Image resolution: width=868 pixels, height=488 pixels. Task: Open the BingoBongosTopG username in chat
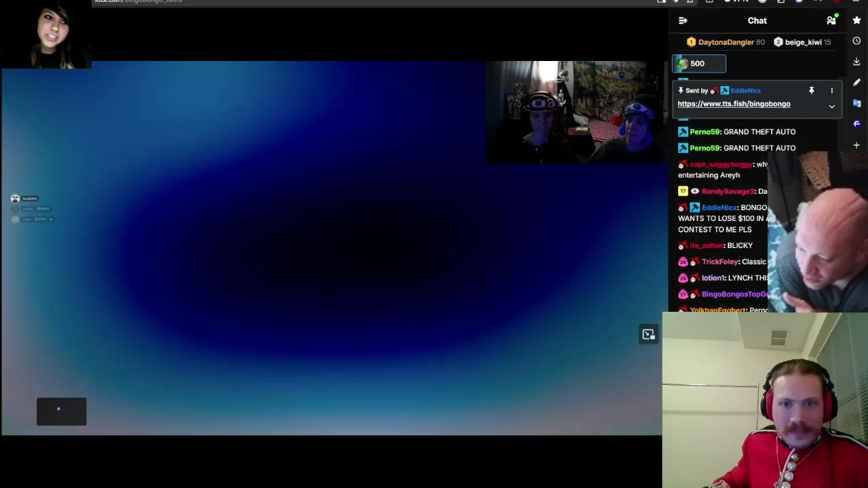pos(735,294)
